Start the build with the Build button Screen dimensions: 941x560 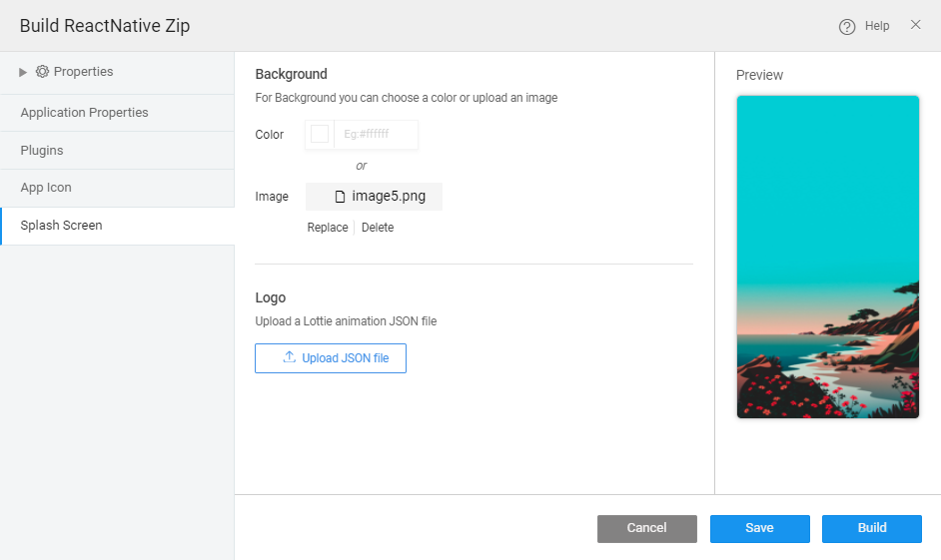pyautogui.click(x=871, y=528)
